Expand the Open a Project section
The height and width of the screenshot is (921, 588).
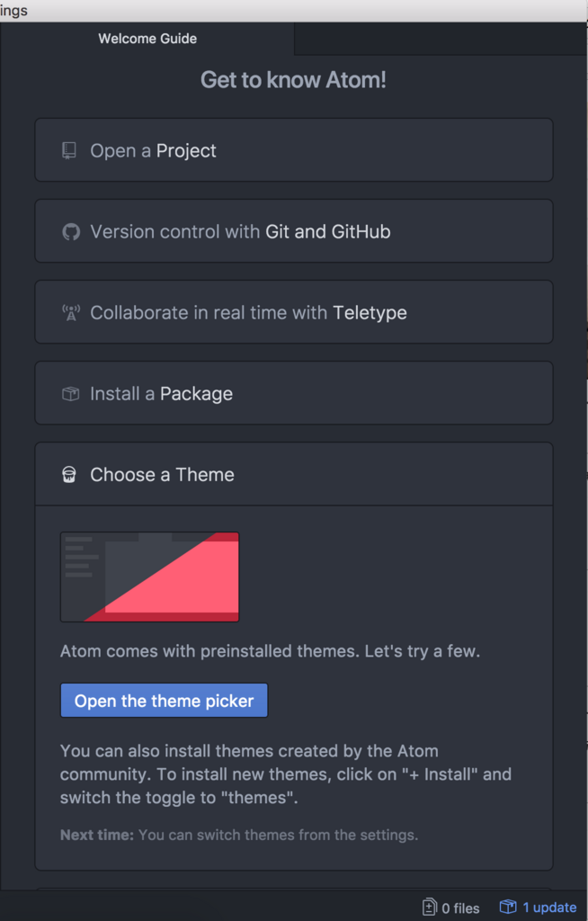293,150
